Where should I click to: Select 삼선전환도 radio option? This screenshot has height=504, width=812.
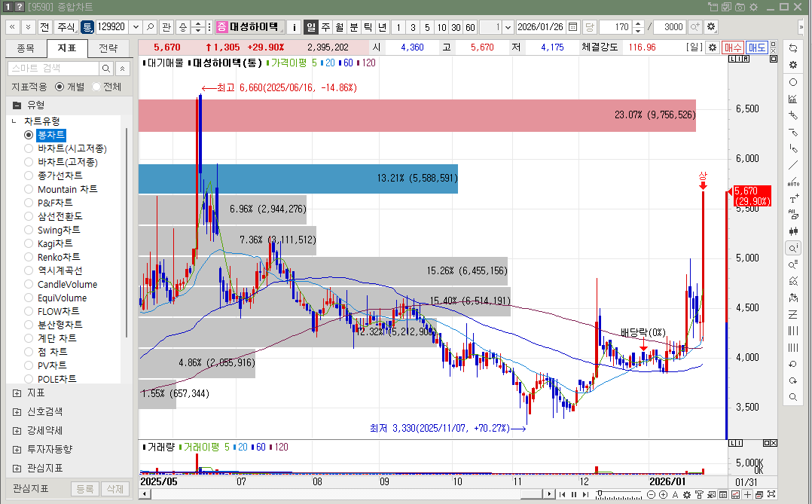click(29, 216)
